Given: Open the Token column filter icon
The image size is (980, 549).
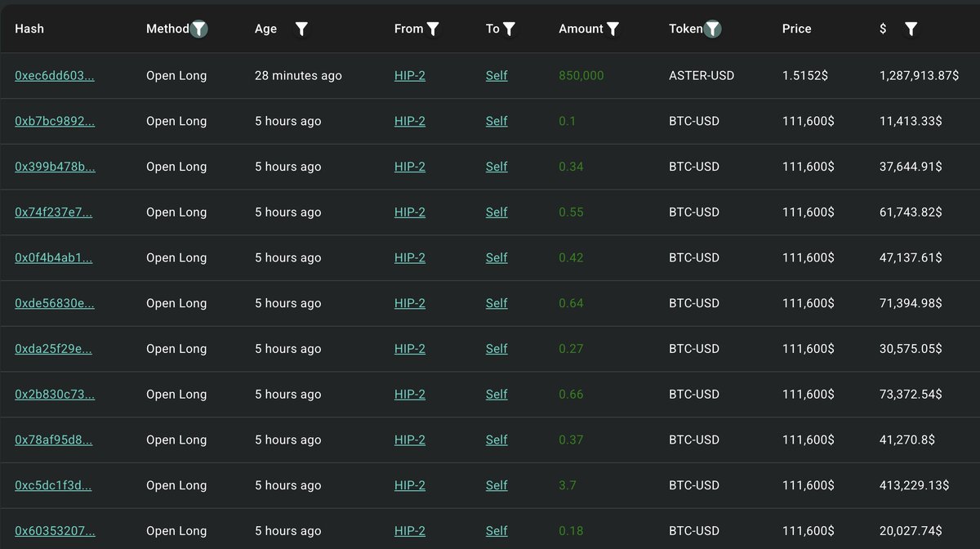Looking at the screenshot, I should (713, 29).
